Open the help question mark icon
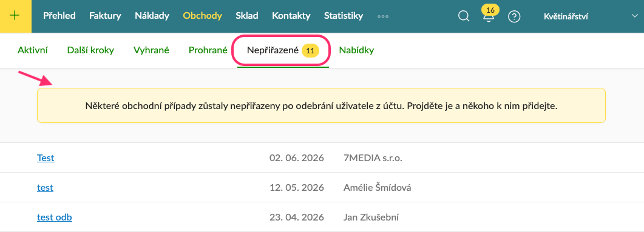Viewport: 644px width, 232px height. tap(514, 16)
